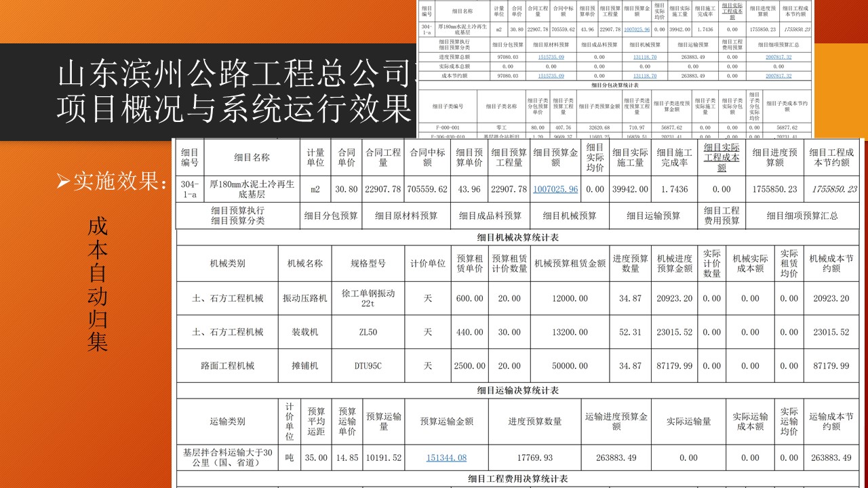Select the 摊铺机 machine name cell
Screen dimensions: 868x488
[x=305, y=366]
